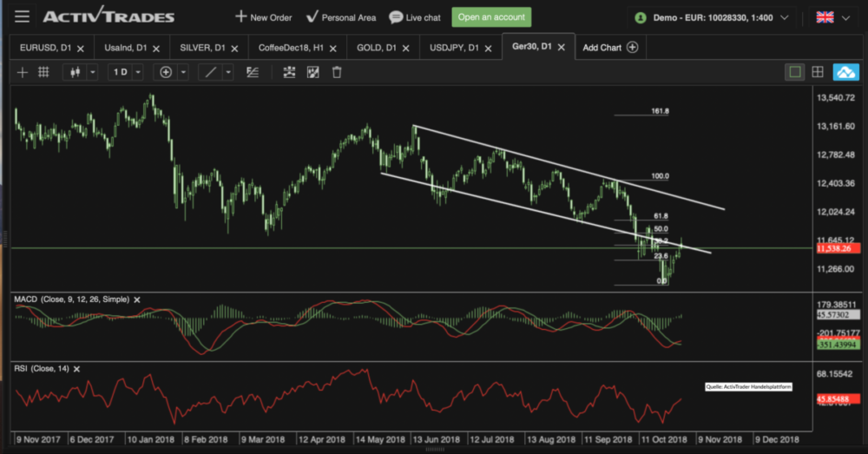Close the UsaInd, D1 tab
Viewport: 868px width, 454px height.
coord(156,49)
